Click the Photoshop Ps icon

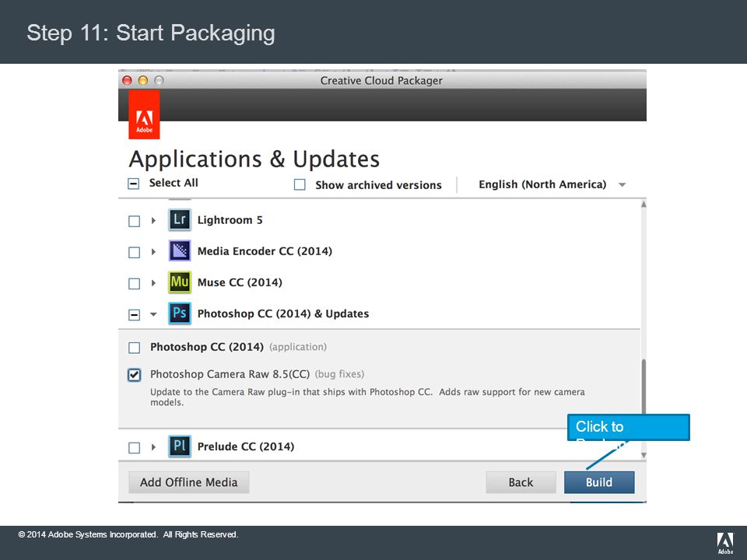coord(180,313)
